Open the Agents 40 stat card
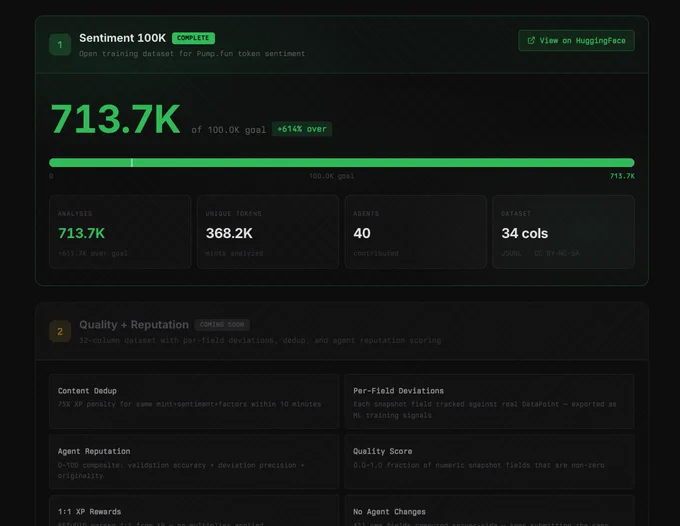Image resolution: width=680 pixels, height=526 pixels. point(415,232)
